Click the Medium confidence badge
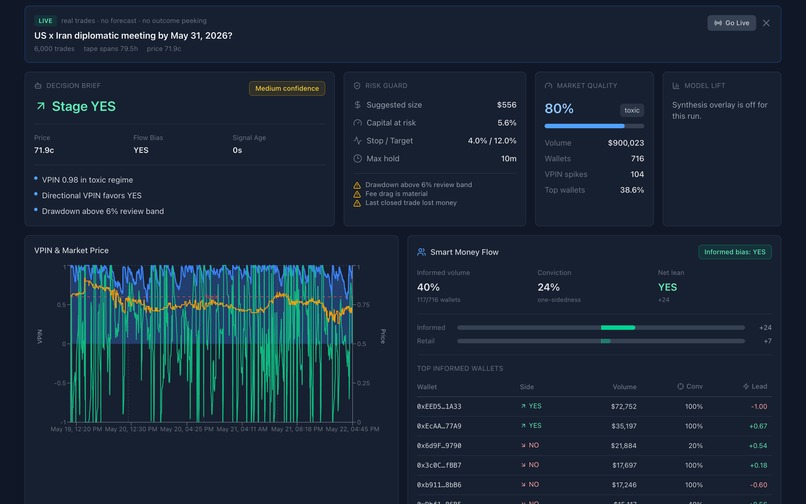 click(287, 88)
